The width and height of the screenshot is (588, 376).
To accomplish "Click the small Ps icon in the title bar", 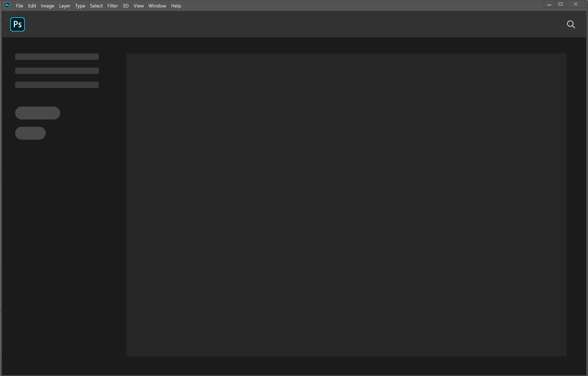I will (7, 5).
